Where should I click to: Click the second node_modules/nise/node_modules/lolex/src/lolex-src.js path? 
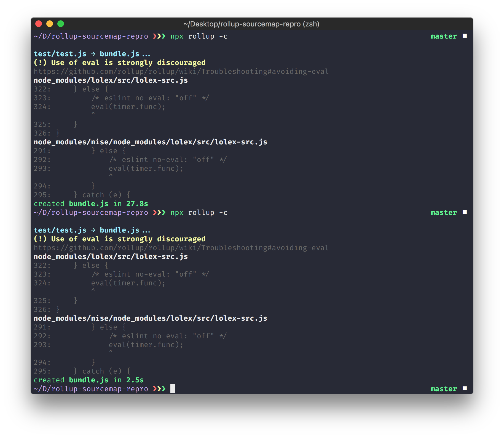click(x=151, y=318)
